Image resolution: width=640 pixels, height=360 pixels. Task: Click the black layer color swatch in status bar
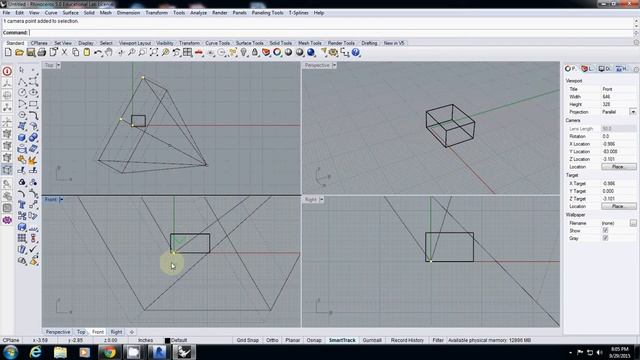pyautogui.click(x=167, y=340)
